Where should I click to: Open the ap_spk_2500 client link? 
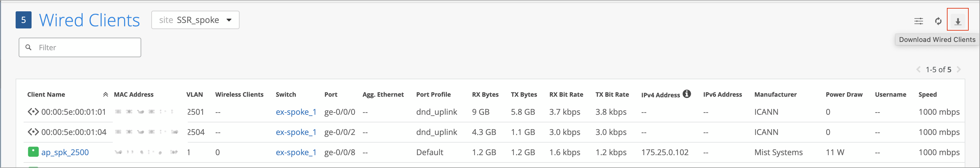65,152
